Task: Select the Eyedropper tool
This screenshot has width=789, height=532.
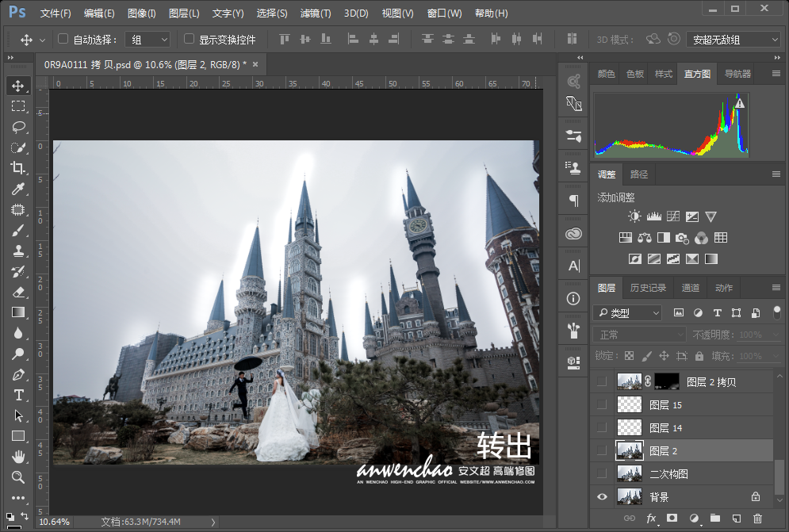Action: click(x=18, y=189)
